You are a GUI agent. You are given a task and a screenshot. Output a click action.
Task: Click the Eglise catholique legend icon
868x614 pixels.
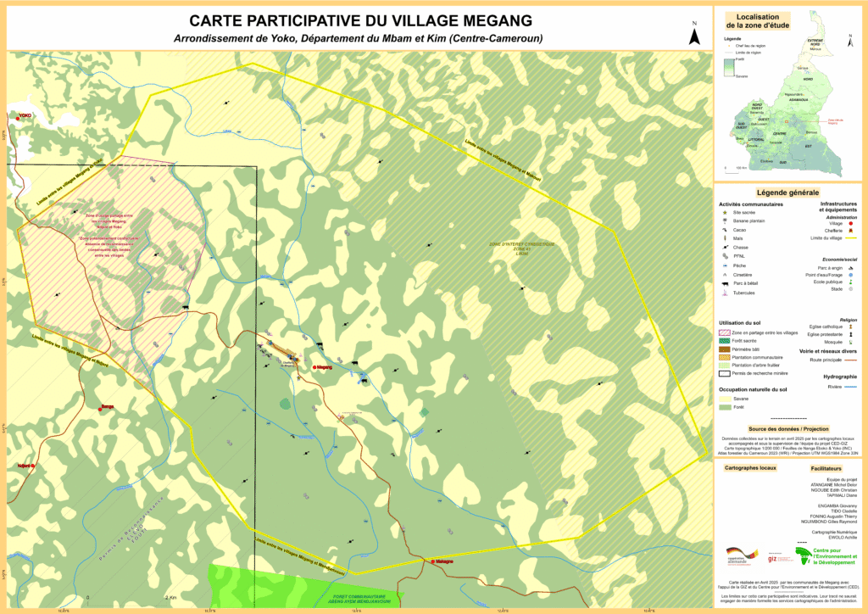tap(851, 327)
